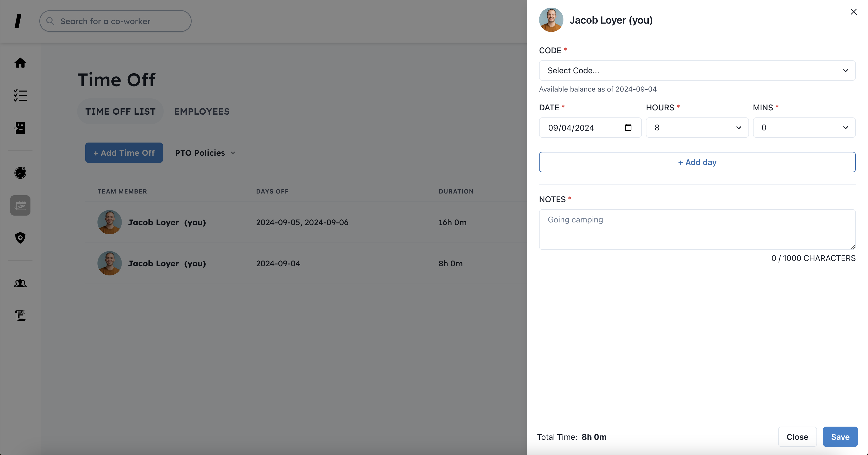Open the shield security icon
This screenshot has height=455, width=868.
(20, 238)
